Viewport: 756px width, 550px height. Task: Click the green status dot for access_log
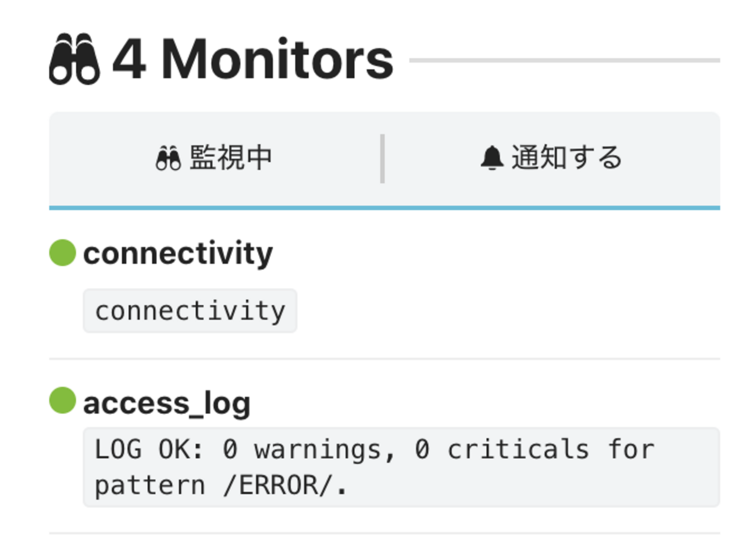(x=62, y=401)
